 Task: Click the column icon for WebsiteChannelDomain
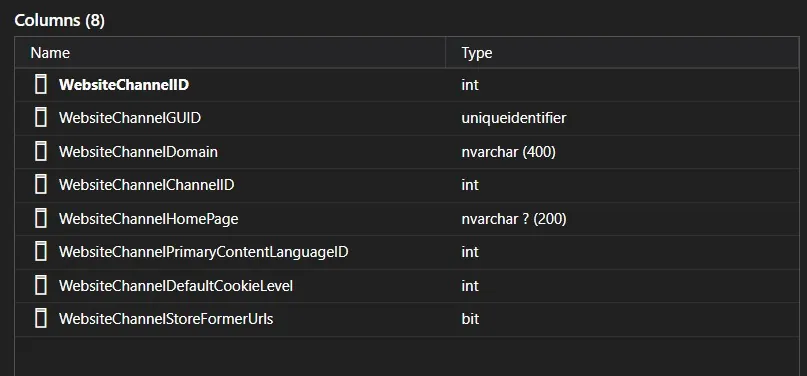click(x=41, y=152)
